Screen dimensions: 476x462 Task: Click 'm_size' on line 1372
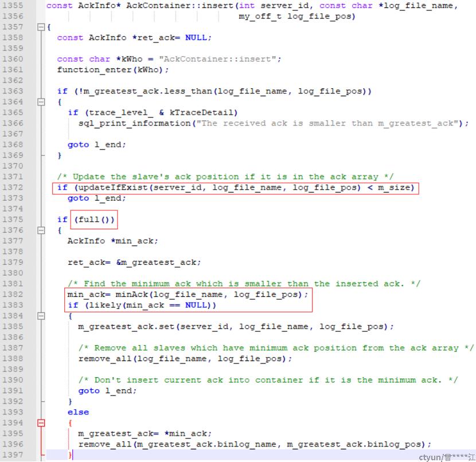393,187
